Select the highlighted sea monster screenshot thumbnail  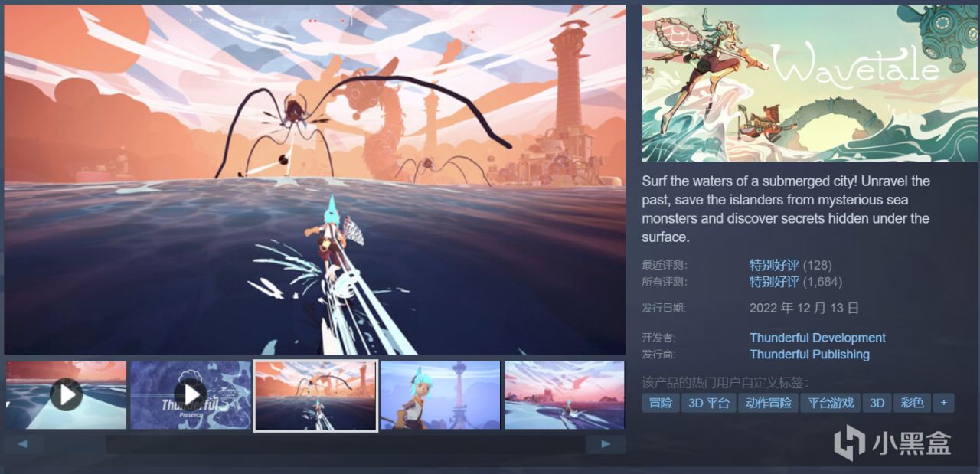click(x=315, y=395)
